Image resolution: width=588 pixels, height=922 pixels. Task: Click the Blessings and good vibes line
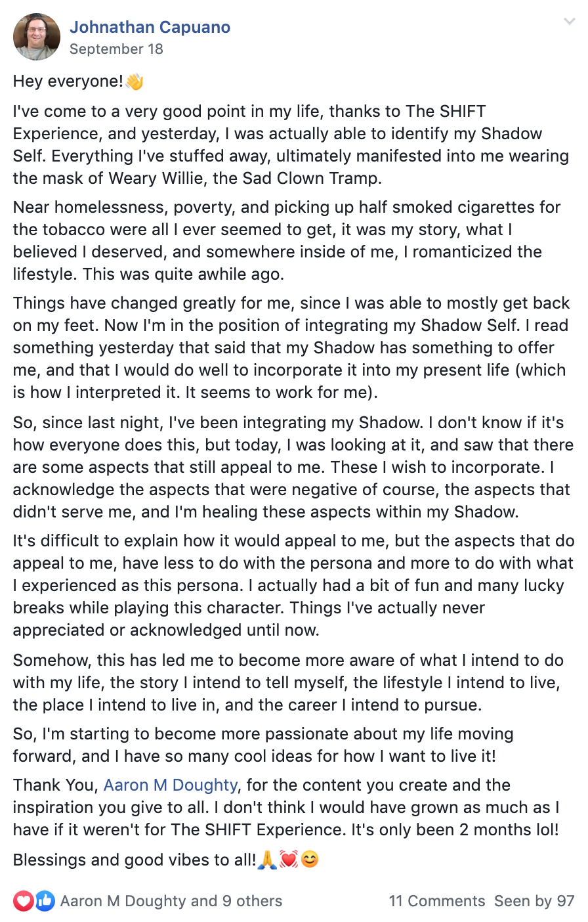[166, 859]
